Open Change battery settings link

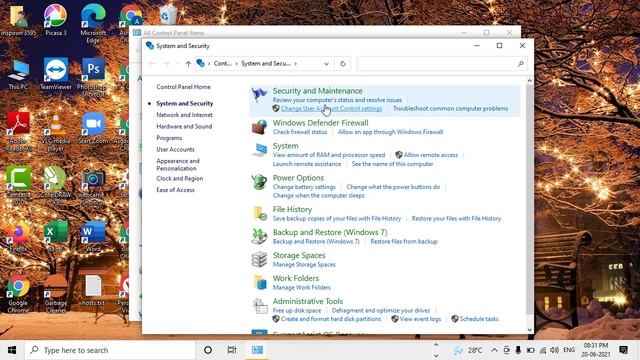[x=304, y=187]
